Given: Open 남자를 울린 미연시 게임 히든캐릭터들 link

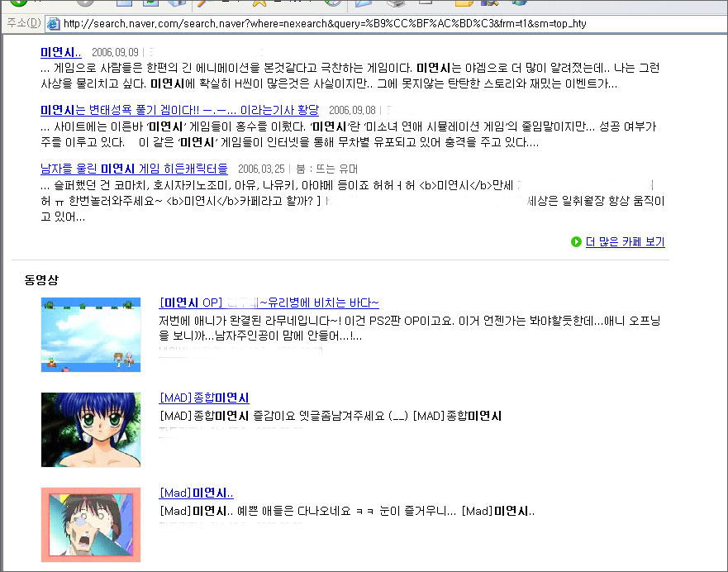Looking at the screenshot, I should [x=145, y=168].
